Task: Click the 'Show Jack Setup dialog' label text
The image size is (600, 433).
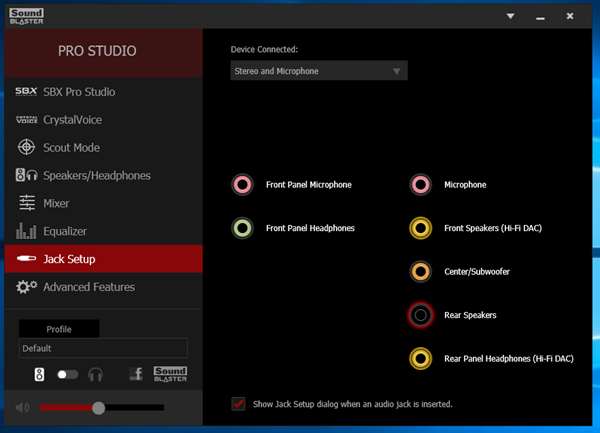Action: [353, 404]
